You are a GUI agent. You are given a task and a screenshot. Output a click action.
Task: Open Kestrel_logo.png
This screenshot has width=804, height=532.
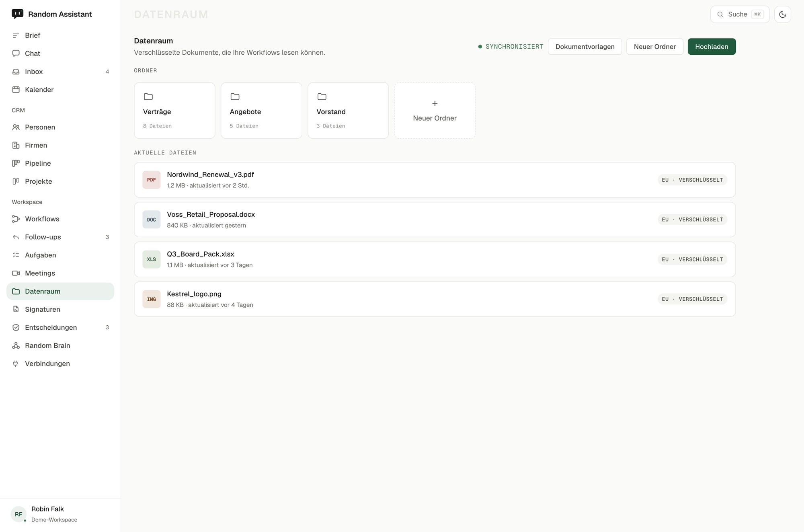[435, 299]
